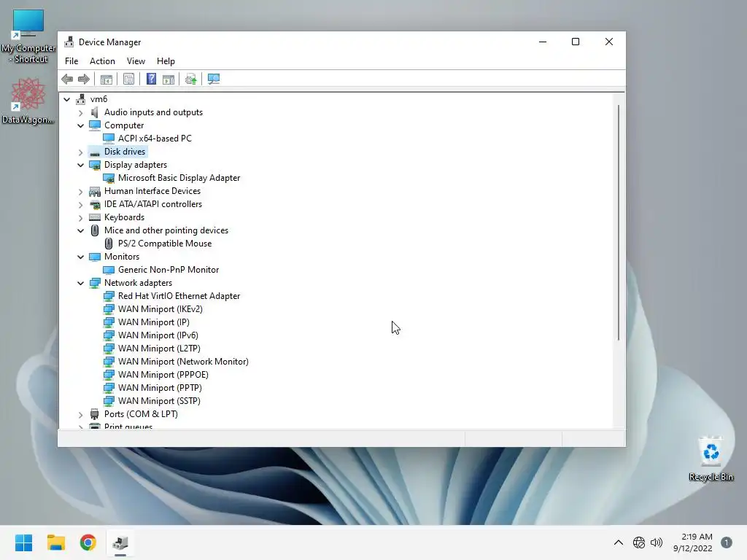Select ACPI x64-based PC
This screenshot has height=560, width=747.
[x=155, y=139]
